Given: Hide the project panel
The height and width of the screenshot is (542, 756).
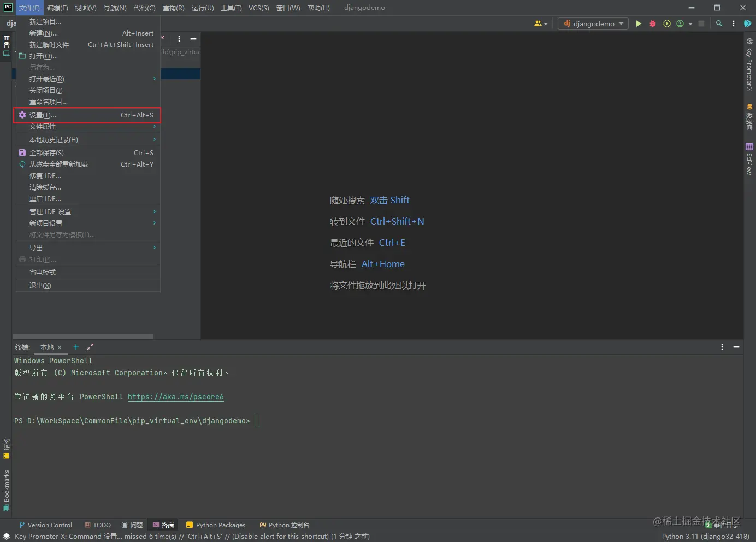Looking at the screenshot, I should tap(193, 39).
